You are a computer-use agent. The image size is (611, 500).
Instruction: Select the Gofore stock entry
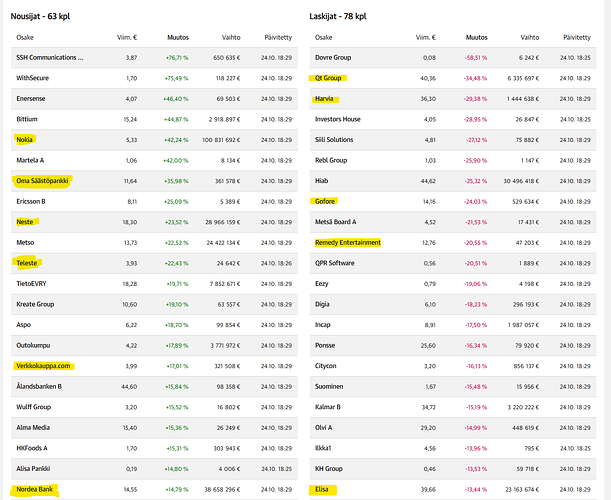pyautogui.click(x=325, y=201)
